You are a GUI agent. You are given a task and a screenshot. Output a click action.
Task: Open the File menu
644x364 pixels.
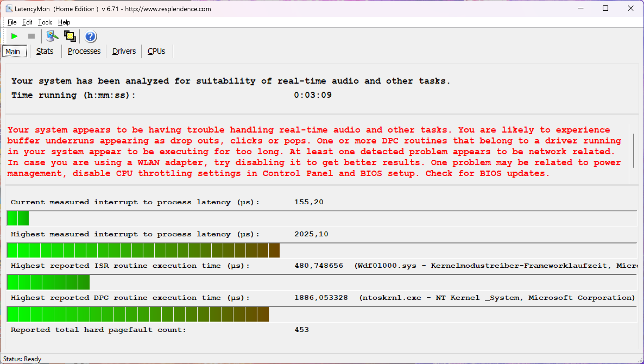pyautogui.click(x=12, y=22)
